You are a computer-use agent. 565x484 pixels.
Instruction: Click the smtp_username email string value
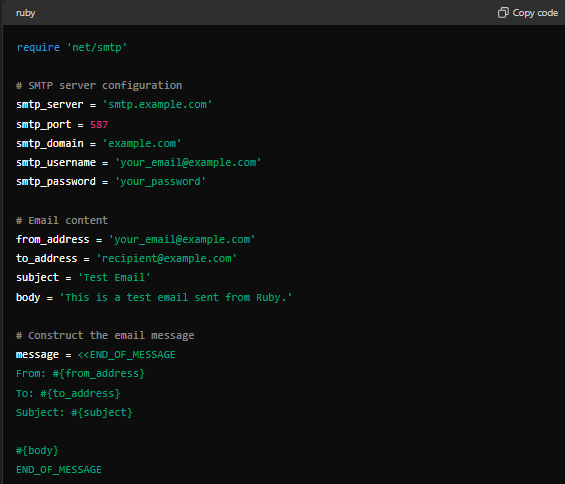[x=188, y=163]
